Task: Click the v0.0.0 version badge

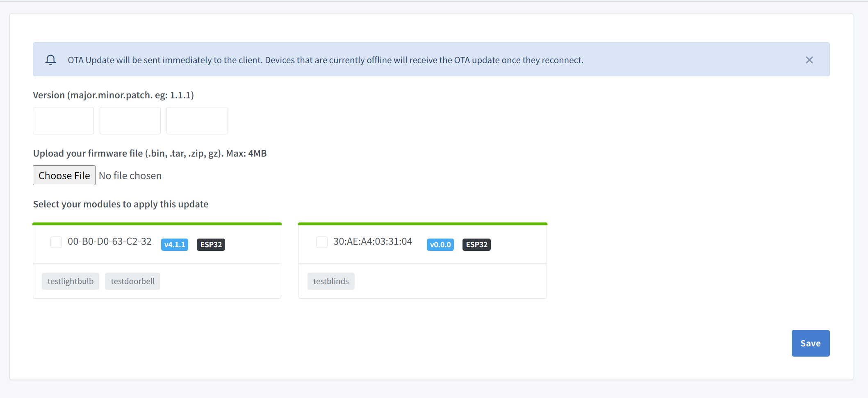Action: 440,245
